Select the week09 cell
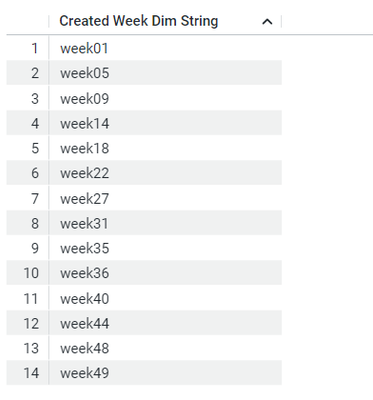The image size is (373, 400). 165,98
